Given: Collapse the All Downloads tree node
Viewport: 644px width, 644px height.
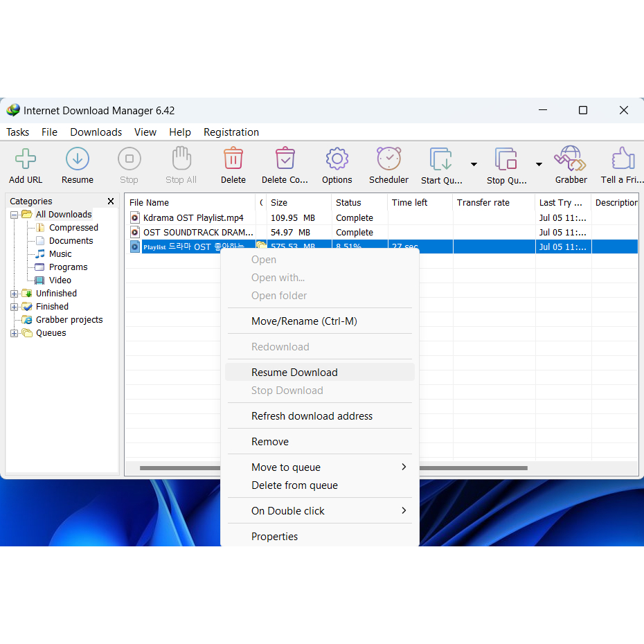Looking at the screenshot, I should (x=14, y=215).
